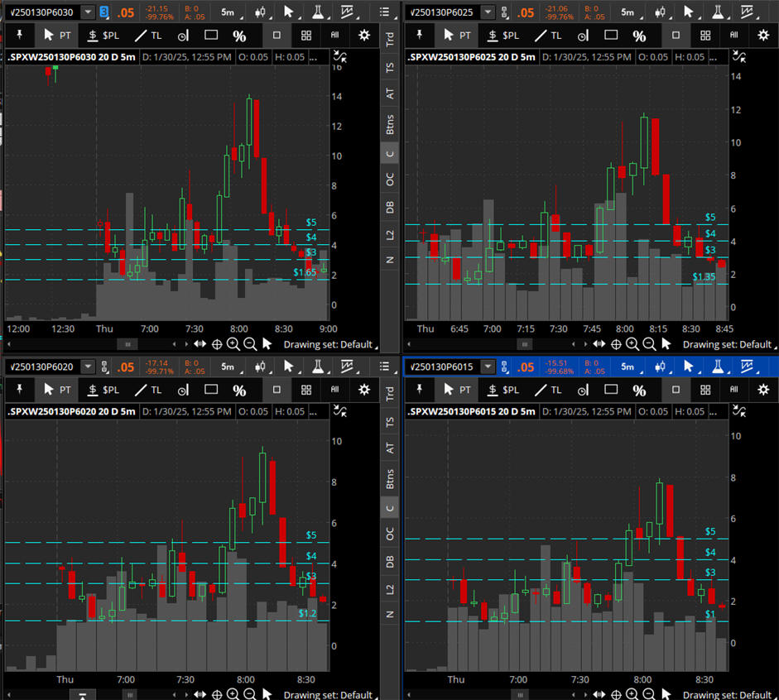Open the chart style candlestick icon in P6015 panel

coord(660,367)
